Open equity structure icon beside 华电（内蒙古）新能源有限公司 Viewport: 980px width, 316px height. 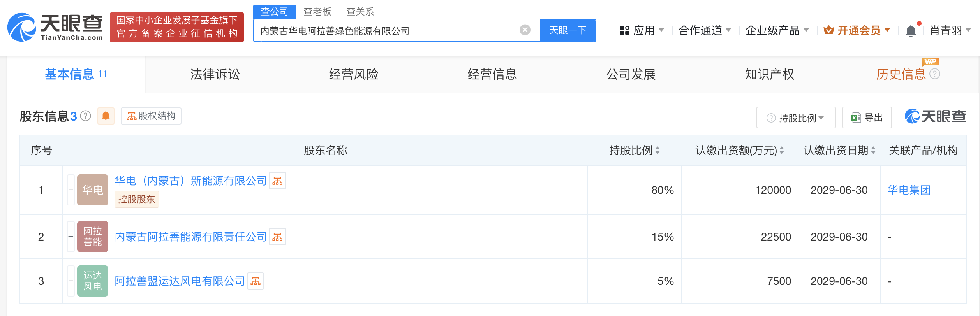pyautogui.click(x=277, y=181)
